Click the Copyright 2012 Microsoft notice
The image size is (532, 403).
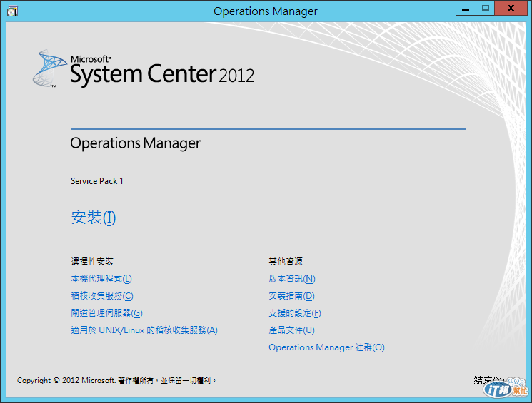(116, 381)
